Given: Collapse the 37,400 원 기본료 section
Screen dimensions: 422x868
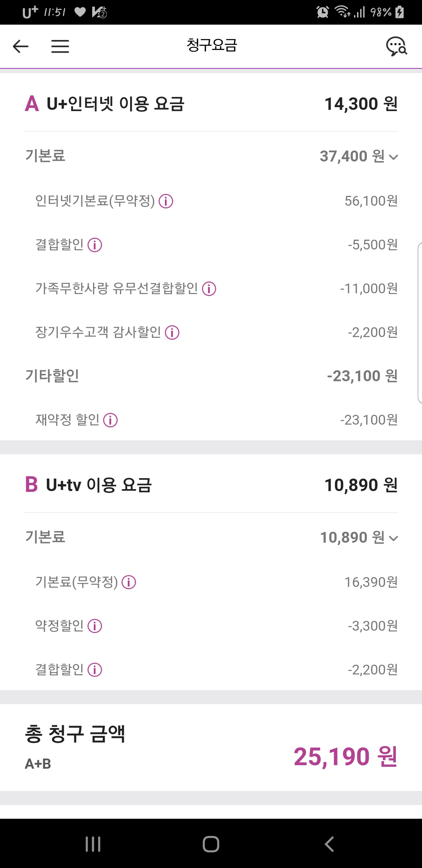Looking at the screenshot, I should tap(393, 157).
